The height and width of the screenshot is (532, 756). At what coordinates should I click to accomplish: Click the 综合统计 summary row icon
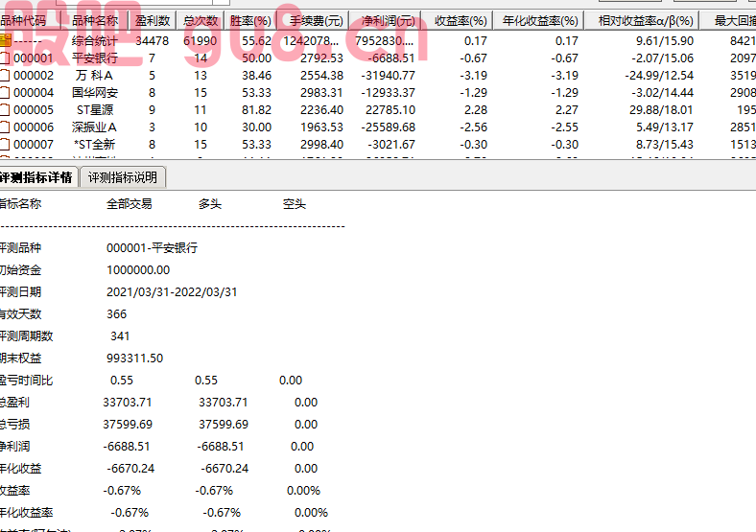6,40
